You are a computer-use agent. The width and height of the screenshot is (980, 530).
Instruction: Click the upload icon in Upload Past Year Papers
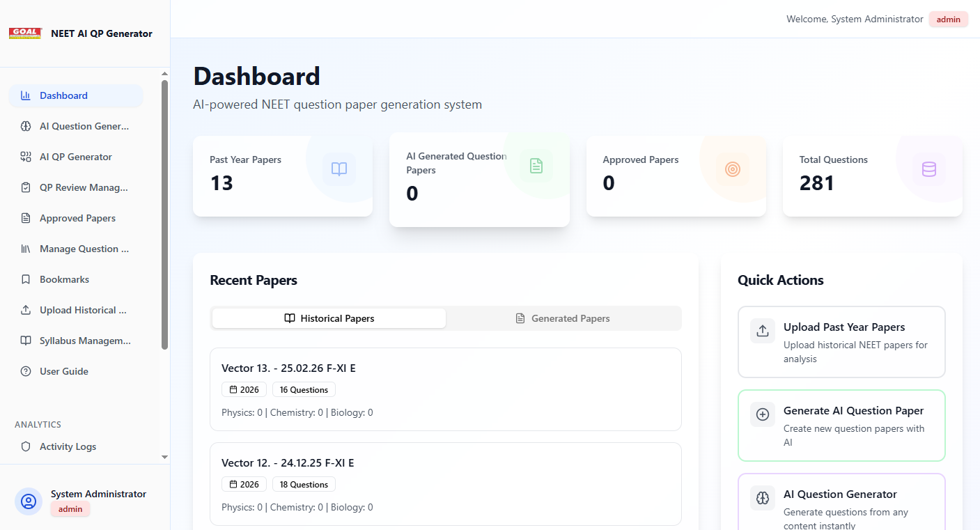[763, 331]
